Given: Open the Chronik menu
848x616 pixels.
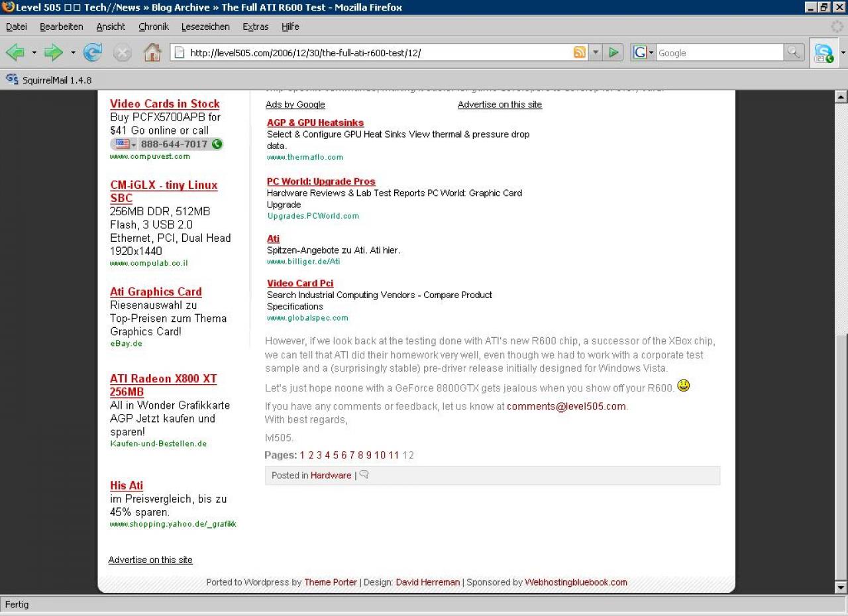Looking at the screenshot, I should click(154, 26).
